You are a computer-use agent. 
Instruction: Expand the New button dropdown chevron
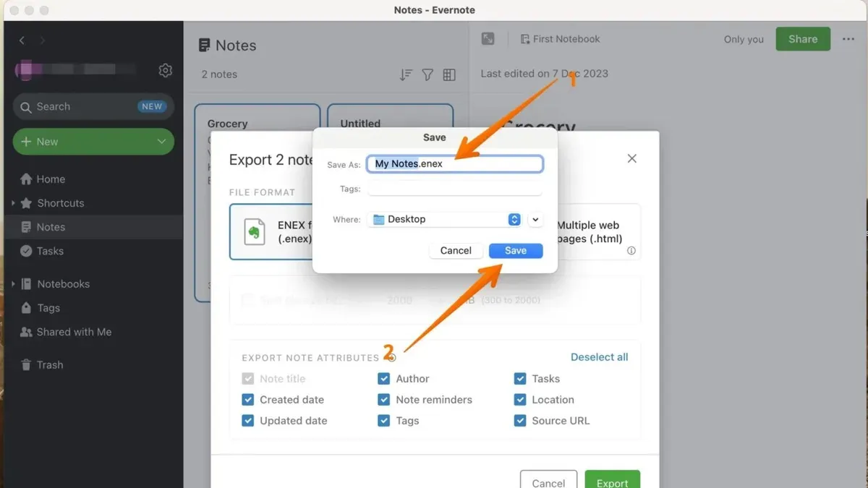point(161,142)
